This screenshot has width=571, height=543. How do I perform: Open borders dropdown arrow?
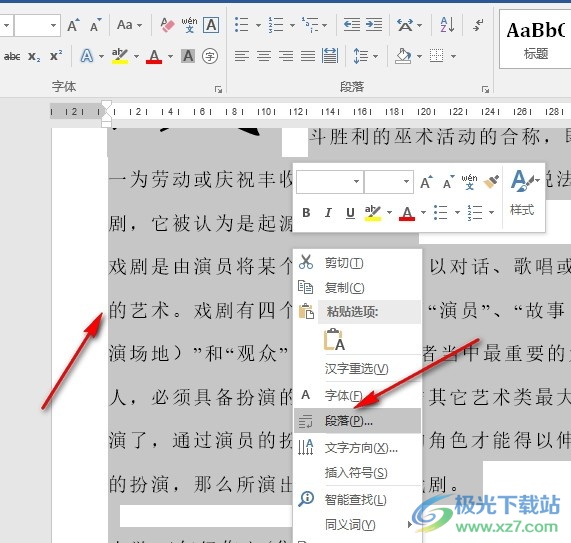[x=453, y=56]
